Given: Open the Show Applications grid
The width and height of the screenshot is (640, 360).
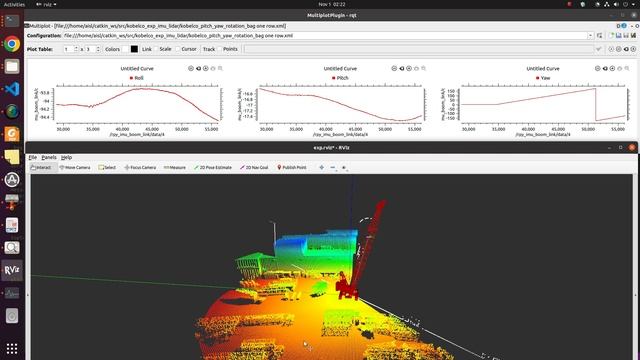Looking at the screenshot, I should [12, 348].
